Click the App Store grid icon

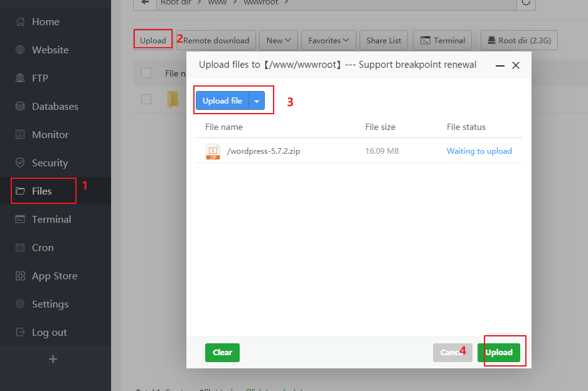pos(20,276)
